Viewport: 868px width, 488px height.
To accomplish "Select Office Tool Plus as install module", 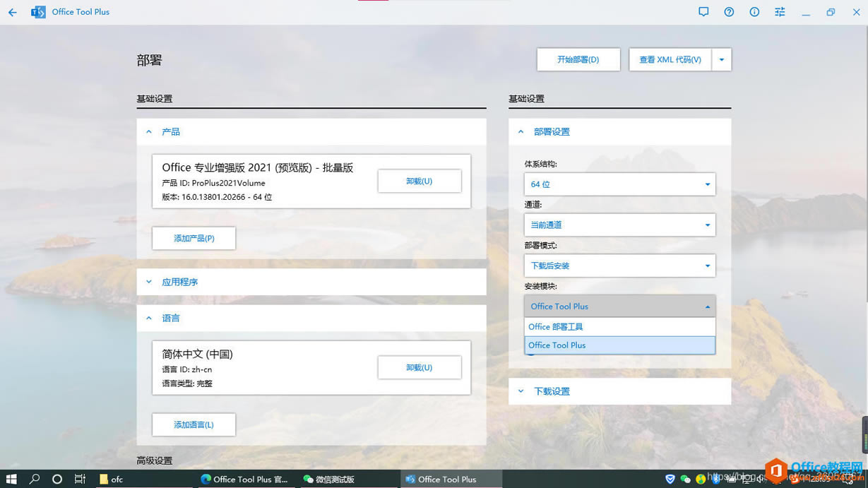I will click(620, 345).
